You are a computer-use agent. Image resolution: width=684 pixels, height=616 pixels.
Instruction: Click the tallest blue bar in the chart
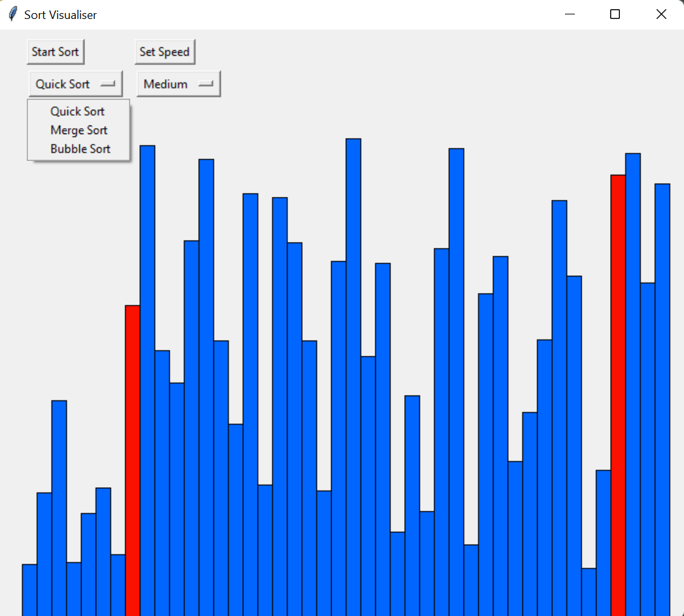point(353,377)
